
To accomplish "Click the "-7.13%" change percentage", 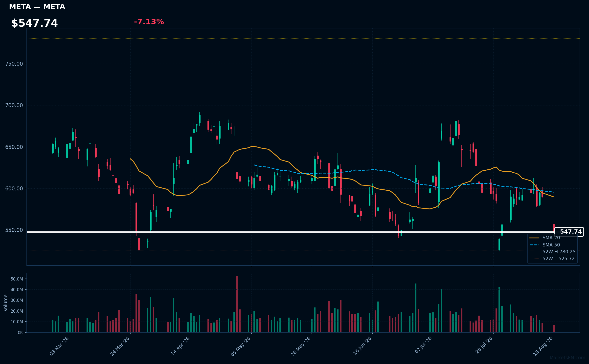I will 149,22.
